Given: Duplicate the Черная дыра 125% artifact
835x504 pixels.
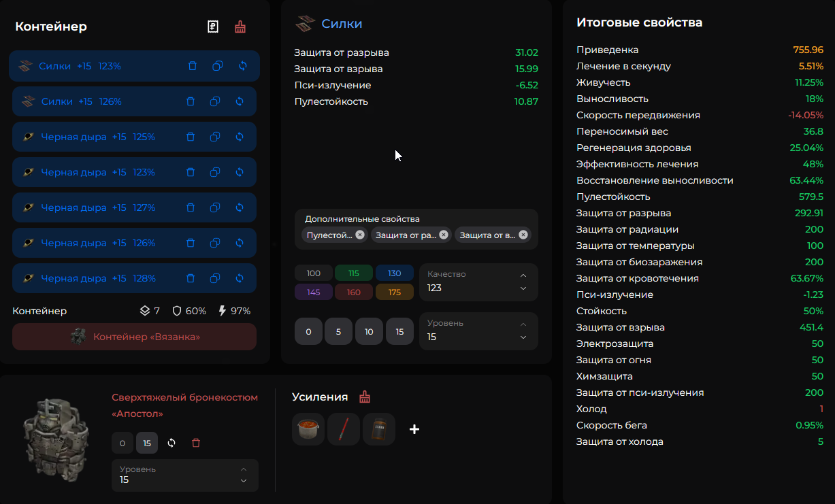Looking at the screenshot, I should (x=215, y=137).
